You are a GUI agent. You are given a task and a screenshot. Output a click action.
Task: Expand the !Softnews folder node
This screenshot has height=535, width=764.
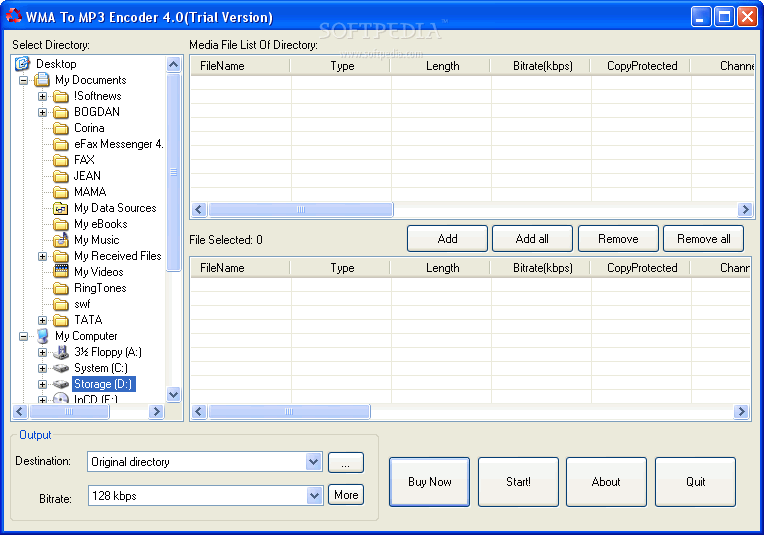click(x=42, y=96)
